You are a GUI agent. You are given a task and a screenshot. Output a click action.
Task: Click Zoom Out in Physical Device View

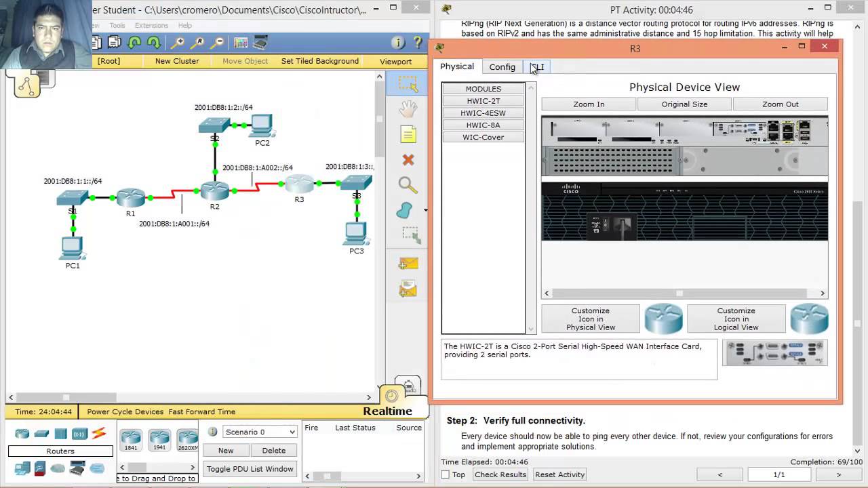point(781,104)
